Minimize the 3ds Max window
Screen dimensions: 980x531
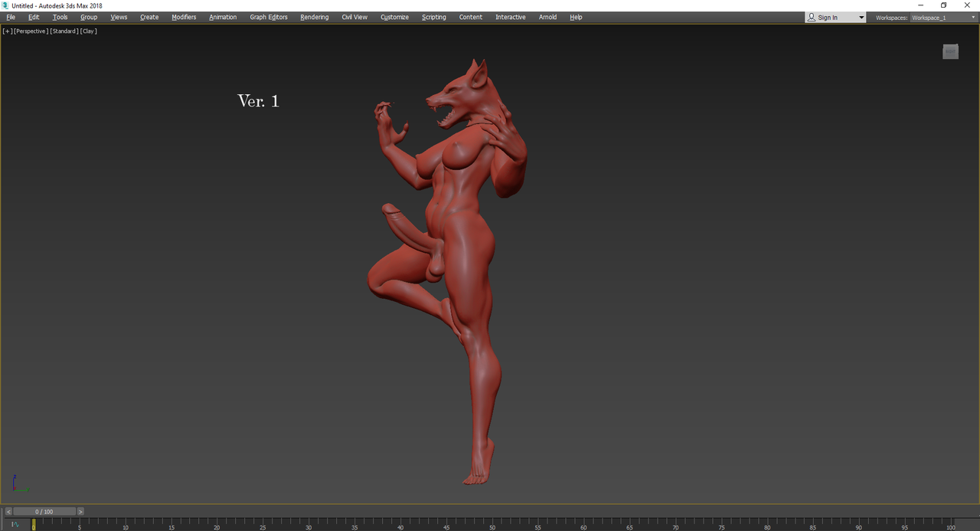point(920,5)
